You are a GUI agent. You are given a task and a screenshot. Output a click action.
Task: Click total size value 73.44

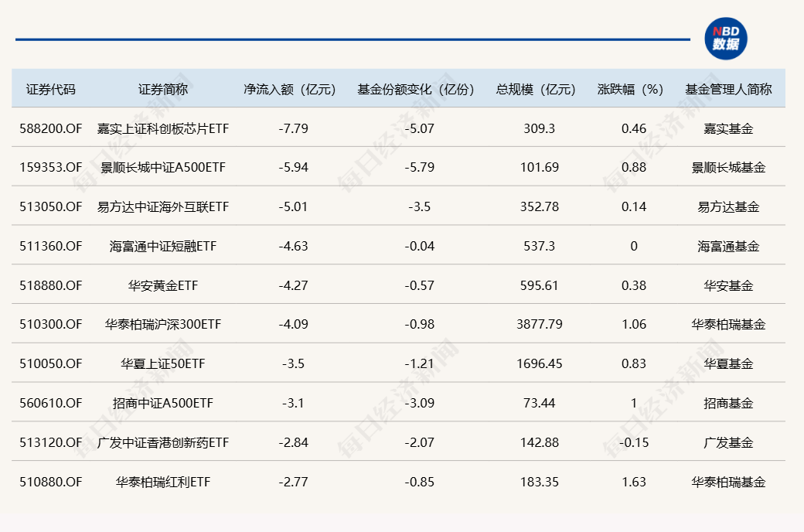coord(540,403)
